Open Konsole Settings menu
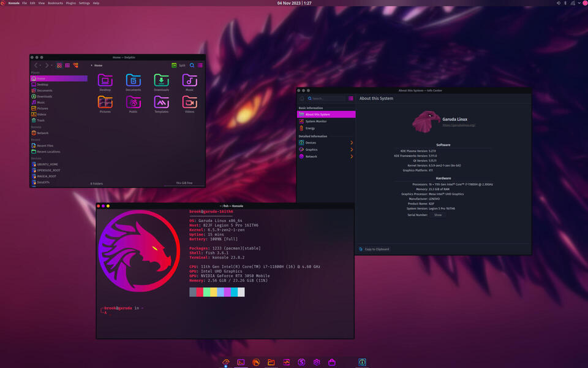This screenshot has height=368, width=588. click(x=85, y=3)
